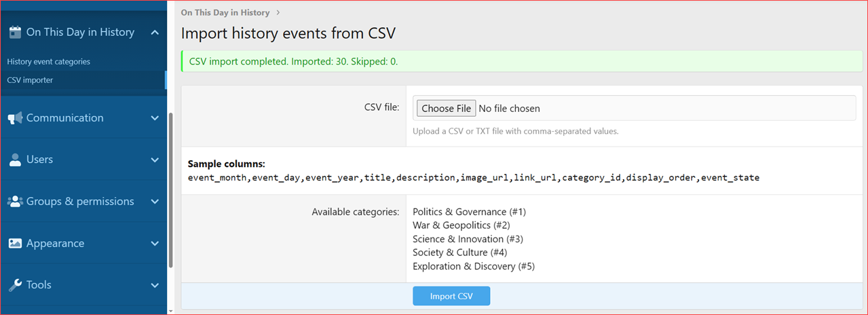Expand the Users section chevron
This screenshot has height=315, width=868.
pos(155,160)
